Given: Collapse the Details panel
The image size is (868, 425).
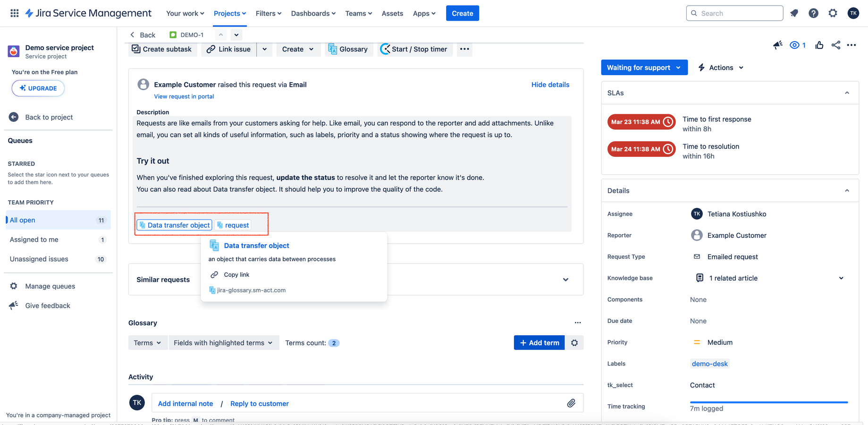Looking at the screenshot, I should (x=847, y=191).
